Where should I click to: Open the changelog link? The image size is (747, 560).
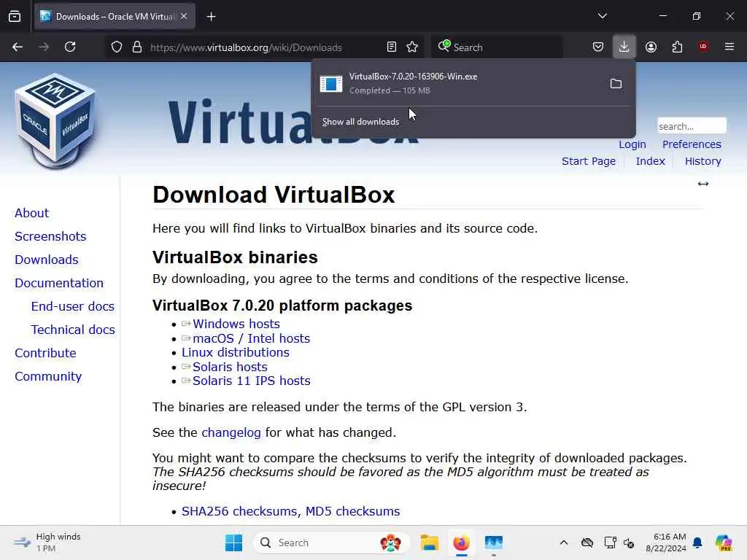[x=231, y=432]
